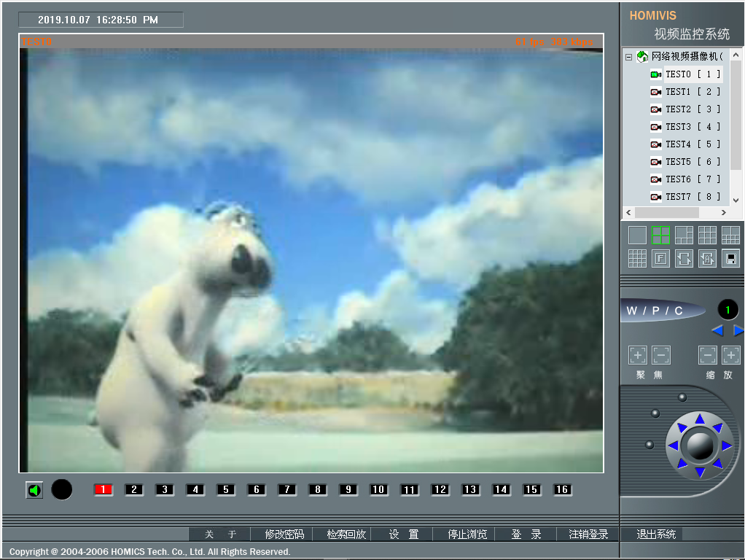Click the auto cycle icon with A

(707, 259)
